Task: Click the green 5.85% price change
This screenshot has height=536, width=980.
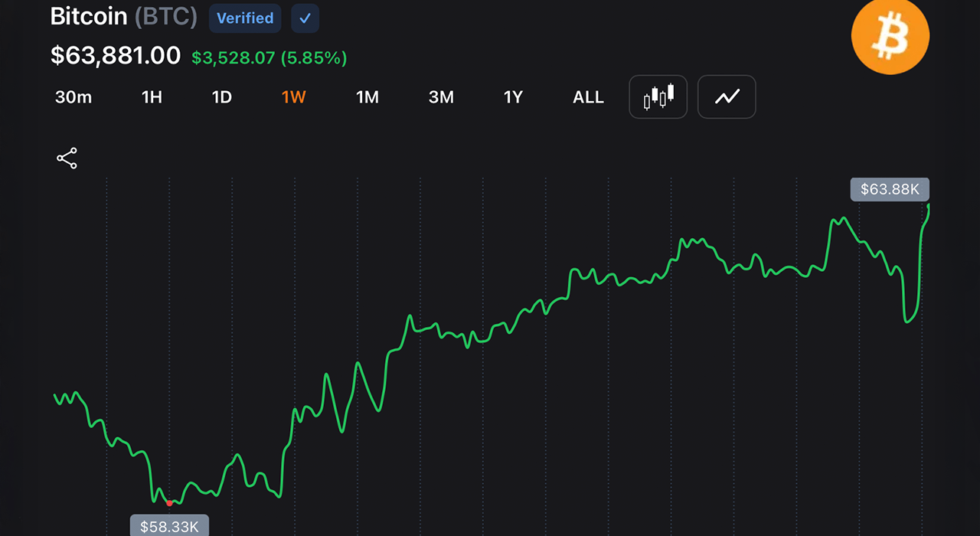Action: click(x=314, y=57)
